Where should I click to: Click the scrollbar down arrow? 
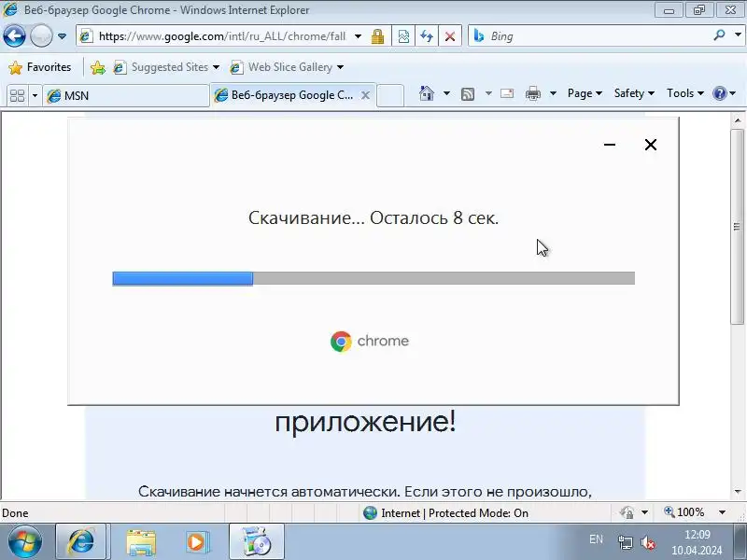point(738,492)
